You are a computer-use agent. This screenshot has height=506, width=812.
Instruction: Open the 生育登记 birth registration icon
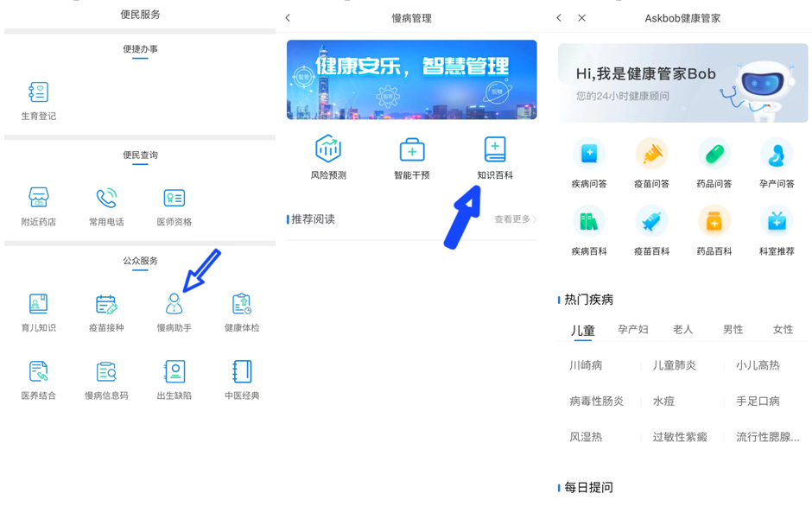(38, 92)
